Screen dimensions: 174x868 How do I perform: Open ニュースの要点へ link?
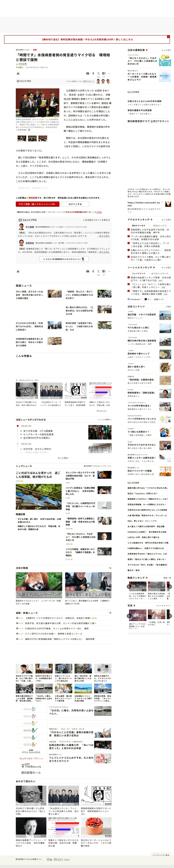click(104, 420)
